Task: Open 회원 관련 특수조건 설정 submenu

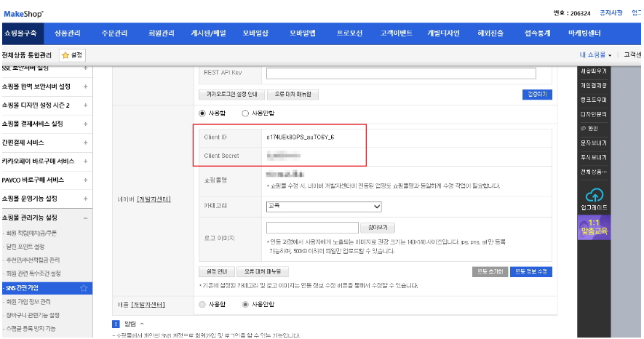Action: tap(33, 274)
